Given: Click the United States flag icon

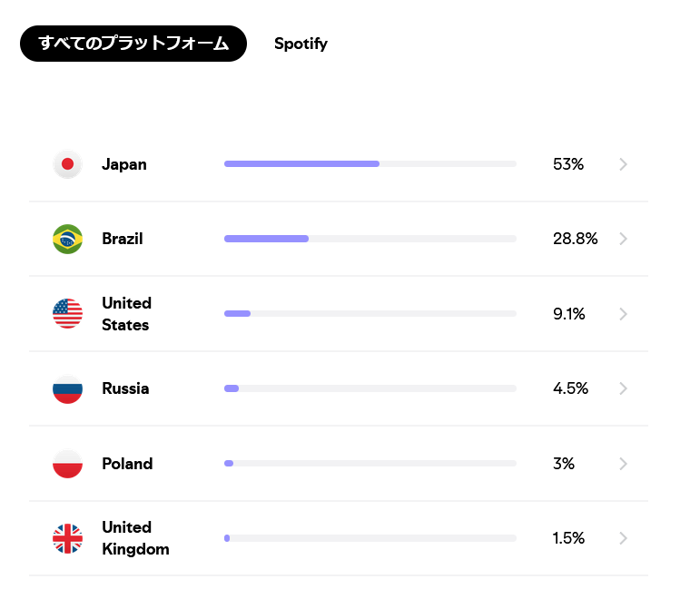Looking at the screenshot, I should tap(67, 314).
